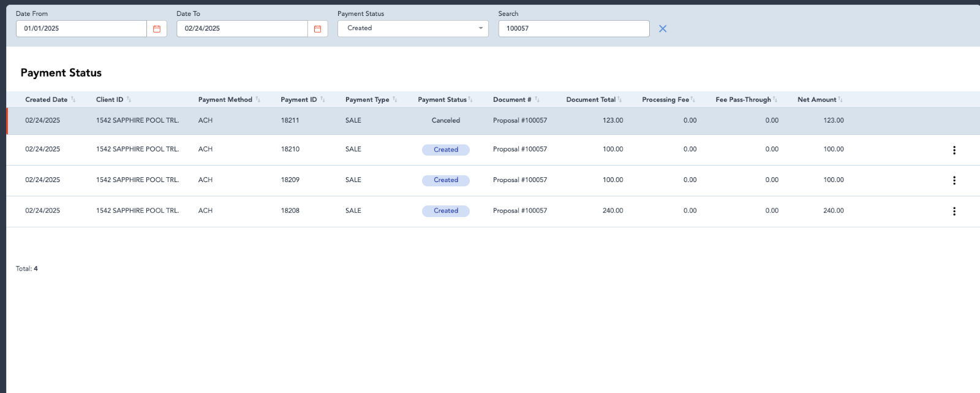The image size is (980, 393).
Task: Click Proposal #100057 in row 18210
Action: pos(520,150)
